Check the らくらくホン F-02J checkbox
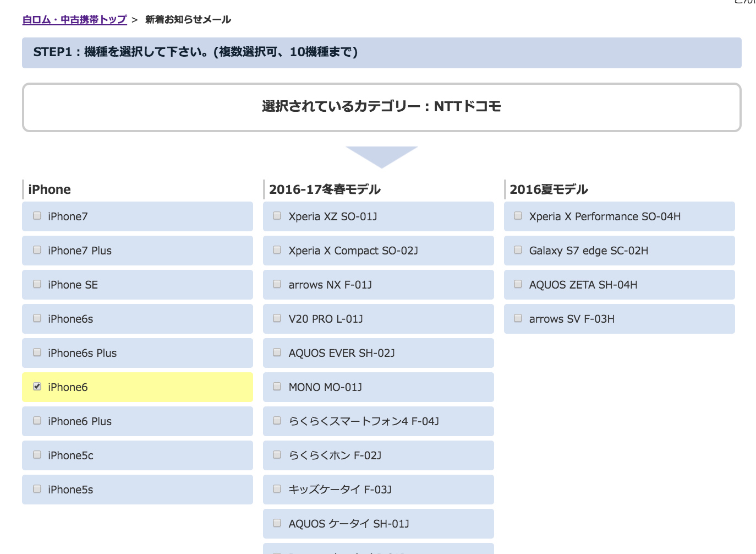Screen dimensions: 756x554 pyautogui.click(x=277, y=455)
